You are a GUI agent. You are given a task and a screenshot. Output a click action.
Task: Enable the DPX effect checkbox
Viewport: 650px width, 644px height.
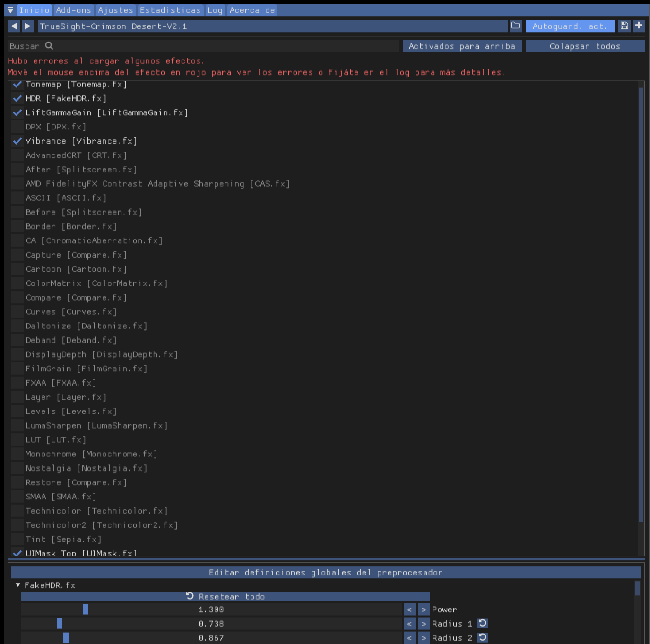(17, 127)
